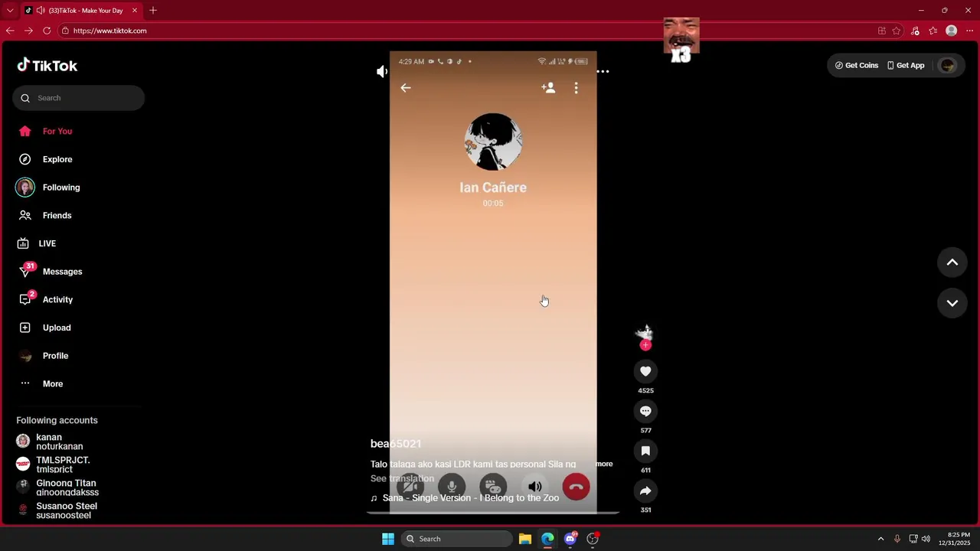Open File Explorer from taskbar
Viewport: 980px width, 551px height.
coord(525,539)
